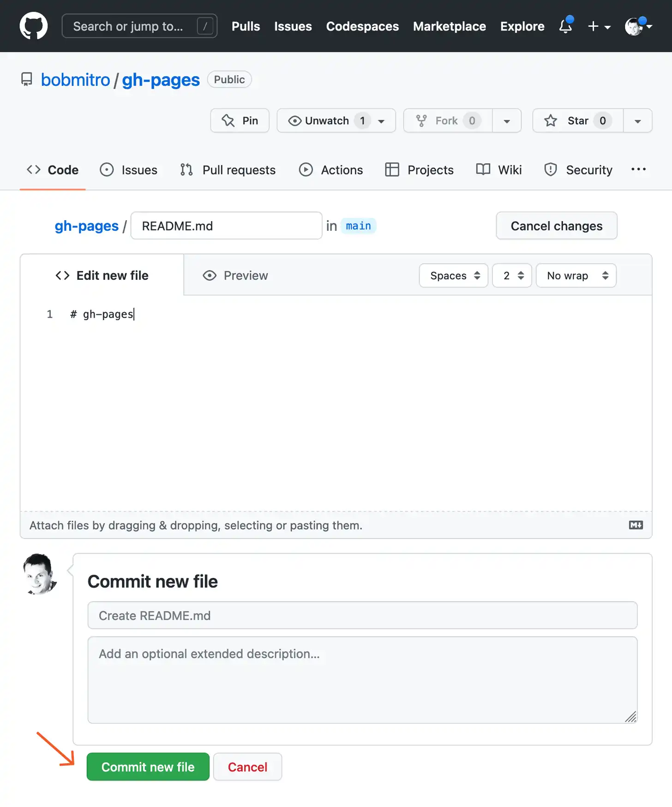Change the No wrap line mode
Image resolution: width=672 pixels, height=807 pixels.
pyautogui.click(x=576, y=276)
